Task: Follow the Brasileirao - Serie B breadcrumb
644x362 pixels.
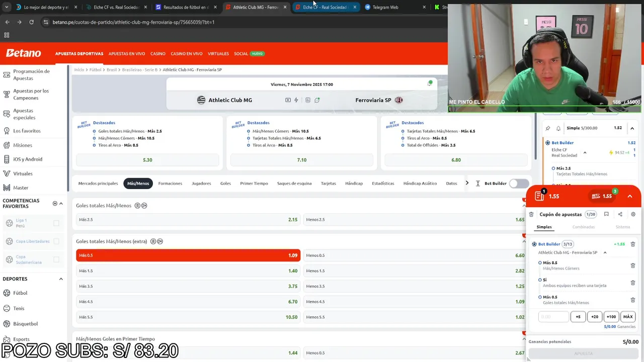Action: pos(140,70)
